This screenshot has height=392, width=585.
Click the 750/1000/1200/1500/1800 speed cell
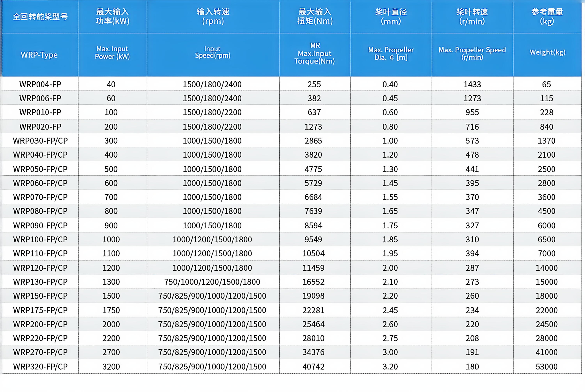pyautogui.click(x=212, y=282)
